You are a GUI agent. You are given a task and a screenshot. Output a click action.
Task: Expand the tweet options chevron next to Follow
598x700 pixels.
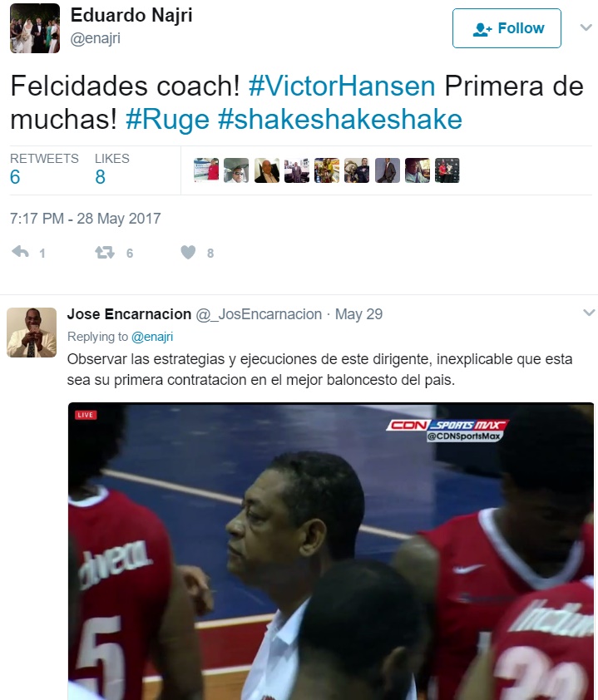pyautogui.click(x=586, y=27)
